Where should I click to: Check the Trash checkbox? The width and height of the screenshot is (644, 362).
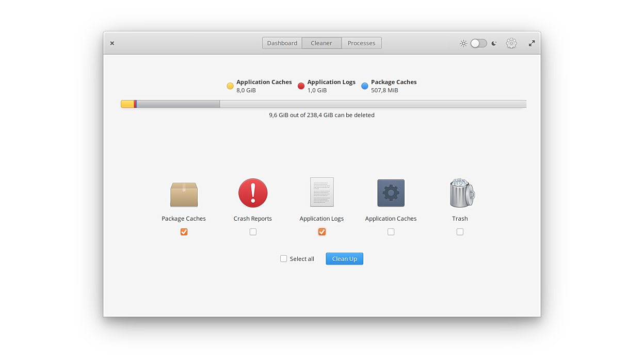460,232
